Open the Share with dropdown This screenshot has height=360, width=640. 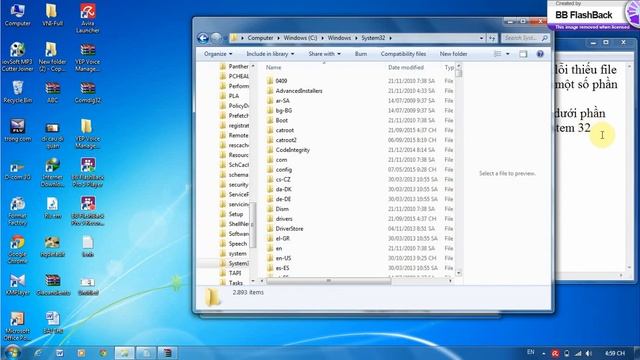coord(324,54)
